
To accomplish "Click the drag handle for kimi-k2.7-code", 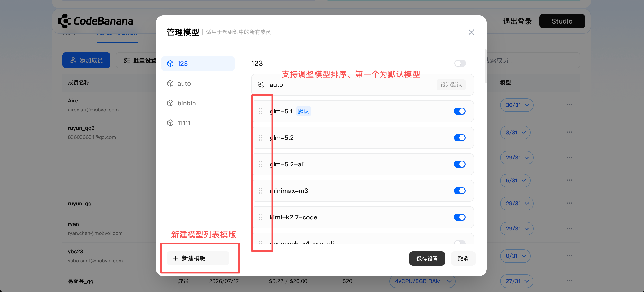I will [x=260, y=217].
